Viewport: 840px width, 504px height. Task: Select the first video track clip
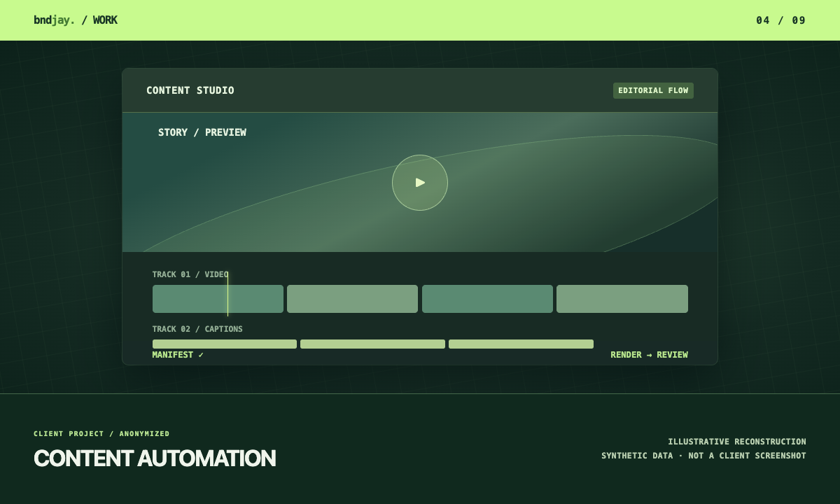pos(218,299)
